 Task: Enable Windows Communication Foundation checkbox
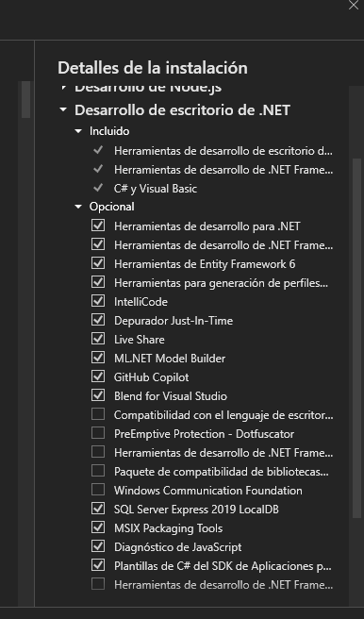pos(98,490)
